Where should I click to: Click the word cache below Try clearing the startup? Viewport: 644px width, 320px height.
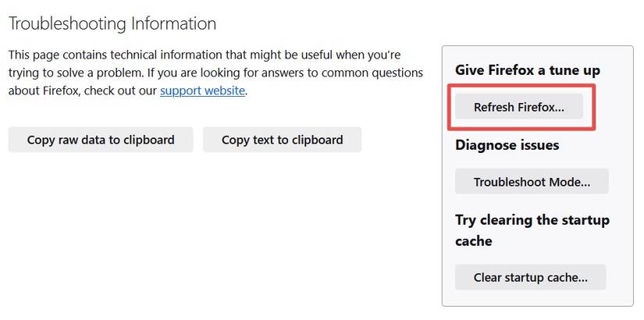473,241
